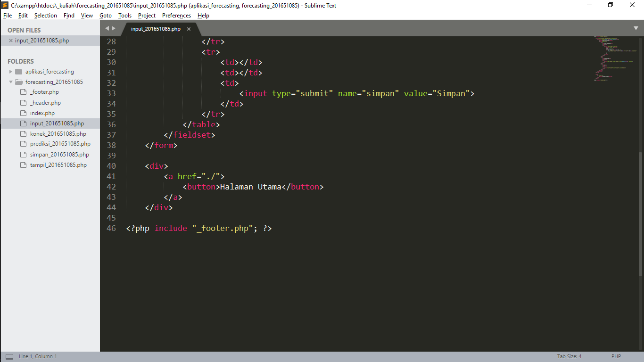Open index.php from the sidebar
The width and height of the screenshot is (644, 362).
42,113
